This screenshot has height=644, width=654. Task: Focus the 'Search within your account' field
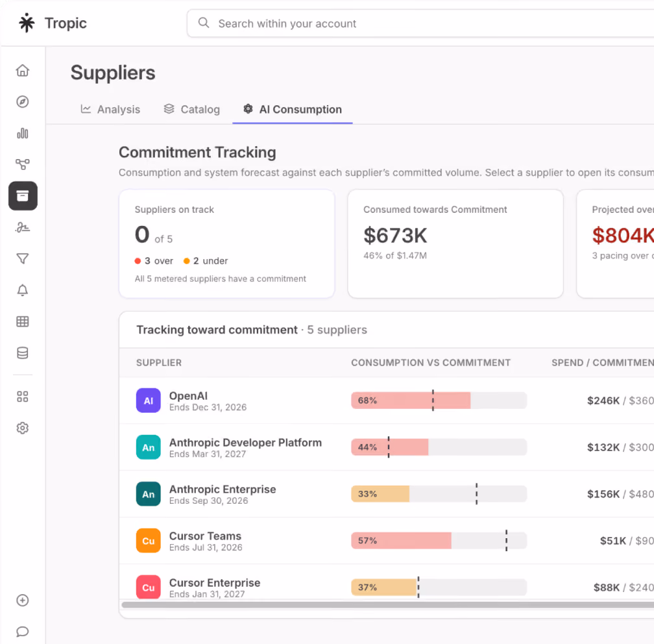420,23
